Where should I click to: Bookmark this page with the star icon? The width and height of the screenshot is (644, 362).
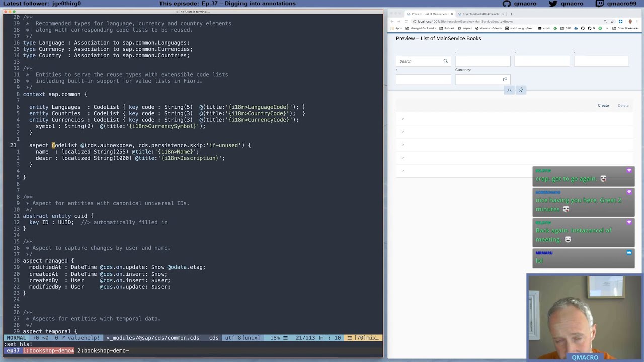click(x=612, y=21)
